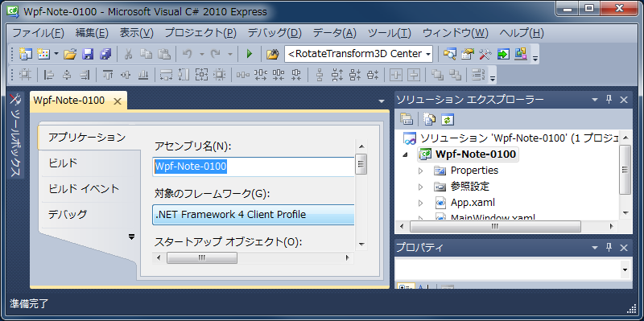The height and width of the screenshot is (321, 644).
Task: Expand the App.xaml tree node
Action: [x=420, y=203]
